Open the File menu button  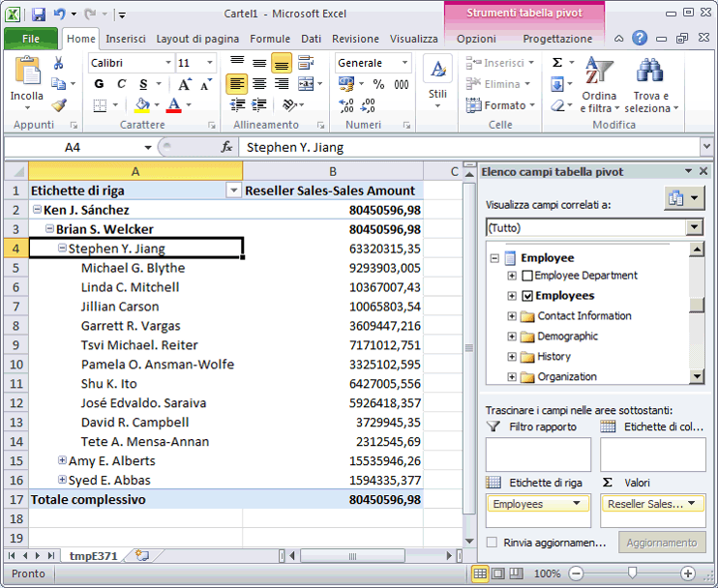coord(31,39)
